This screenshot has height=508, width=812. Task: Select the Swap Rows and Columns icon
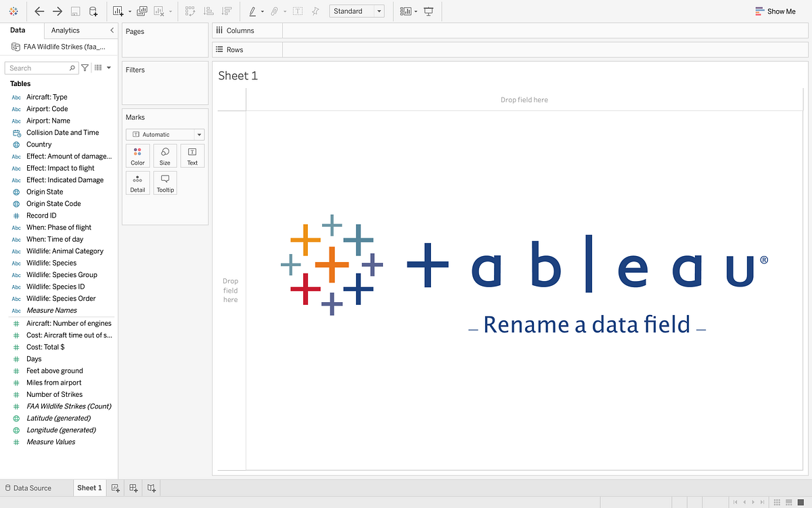[190, 11]
